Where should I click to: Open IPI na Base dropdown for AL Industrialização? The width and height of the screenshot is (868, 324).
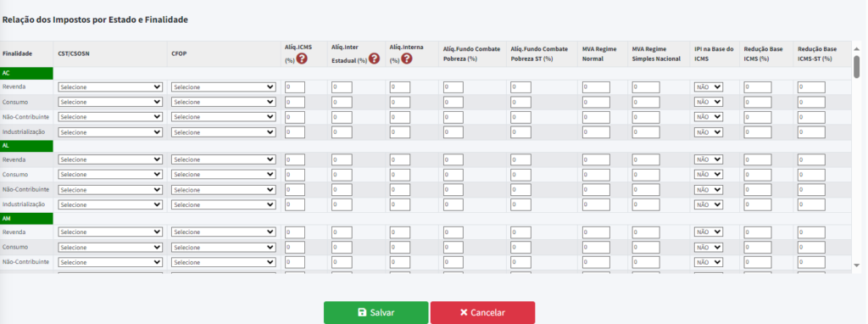(709, 205)
